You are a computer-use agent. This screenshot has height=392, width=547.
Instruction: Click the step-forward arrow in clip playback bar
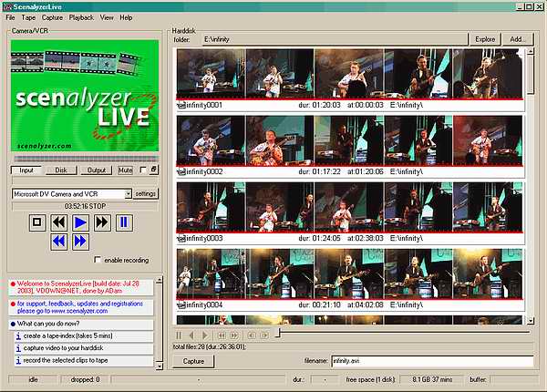coord(205,335)
